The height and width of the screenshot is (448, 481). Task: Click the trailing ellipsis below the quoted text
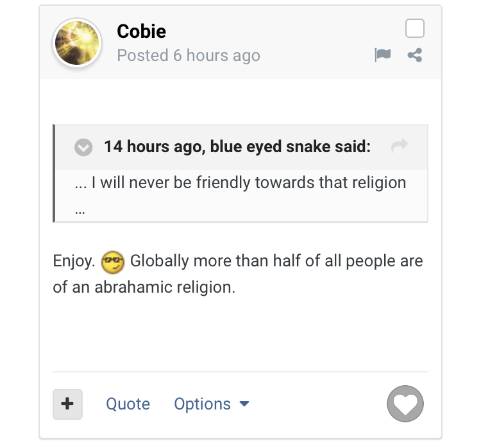80,211
